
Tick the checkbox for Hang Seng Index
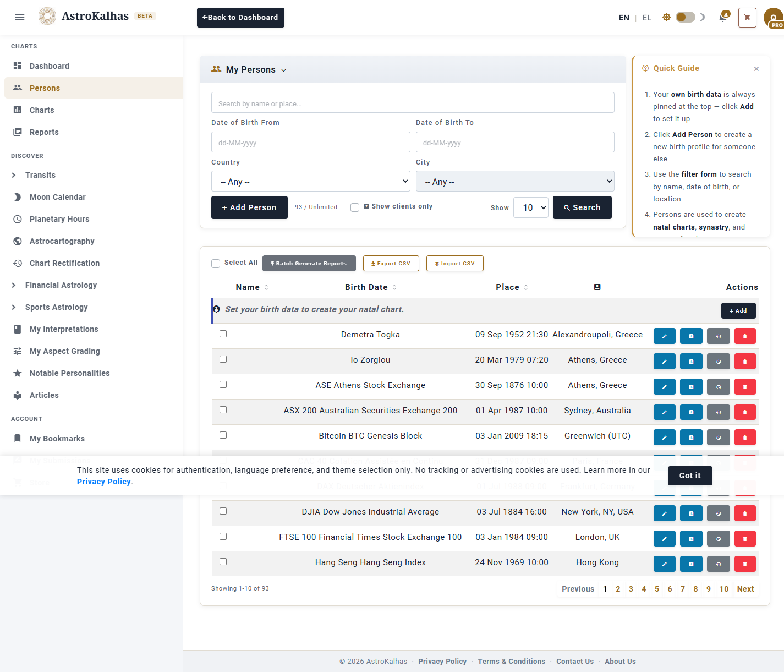coord(223,562)
